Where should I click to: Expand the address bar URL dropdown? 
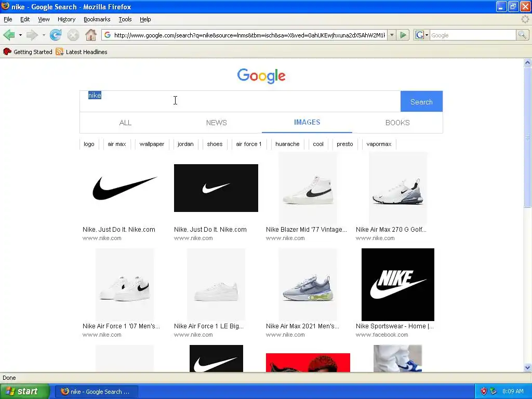392,35
